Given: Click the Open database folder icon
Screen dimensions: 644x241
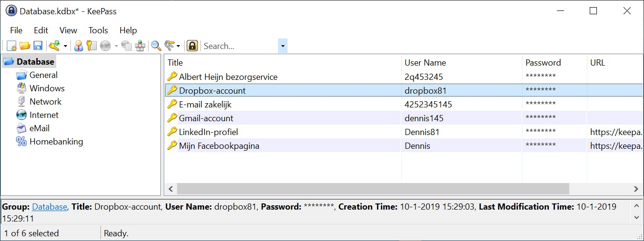Looking at the screenshot, I should (25, 46).
